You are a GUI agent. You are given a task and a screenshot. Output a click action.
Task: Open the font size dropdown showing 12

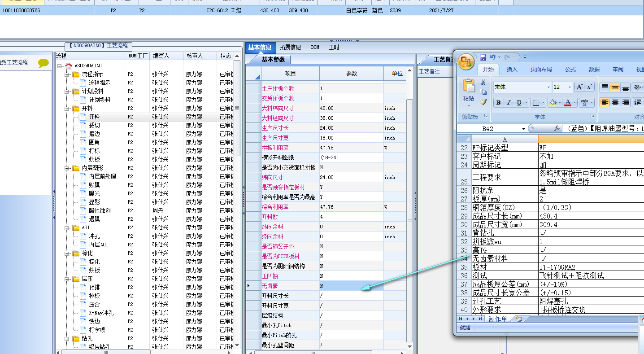coord(570,87)
